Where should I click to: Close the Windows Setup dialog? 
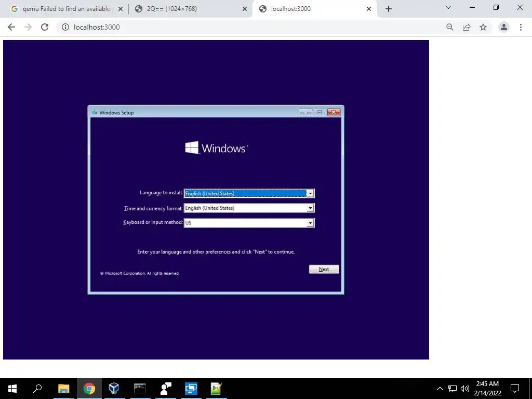pos(334,112)
